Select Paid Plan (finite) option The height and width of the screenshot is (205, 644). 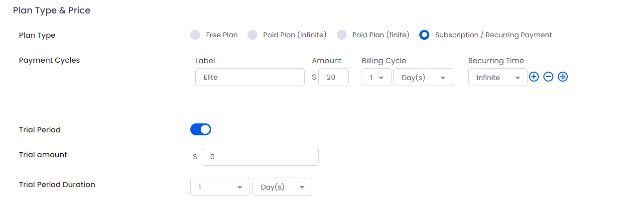[342, 35]
